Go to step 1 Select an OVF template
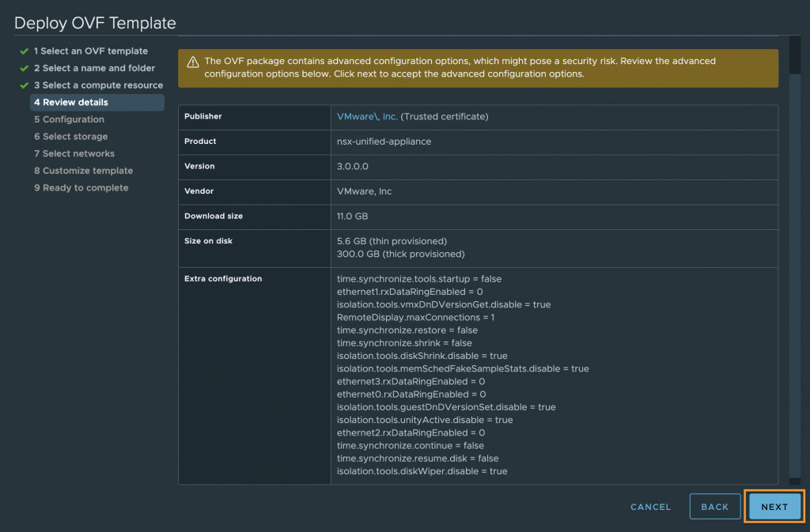The image size is (810, 532). (x=91, y=51)
